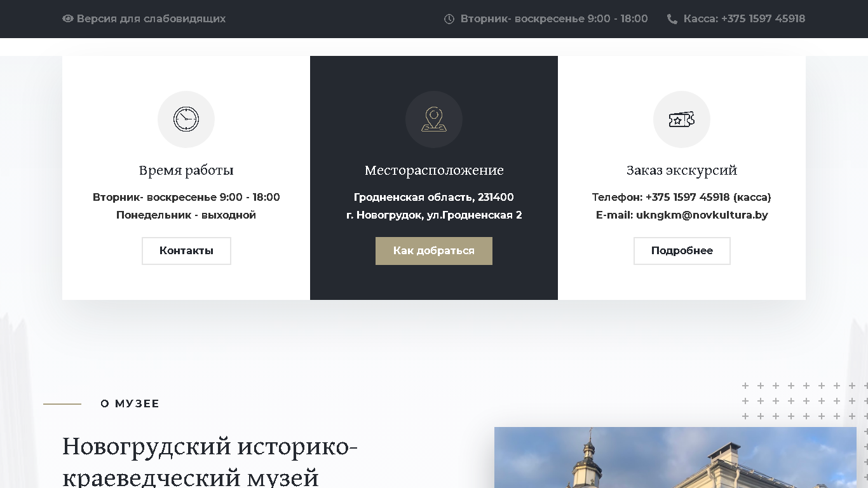The width and height of the screenshot is (868, 488).
Task: Click the Контакты button
Action: (x=186, y=251)
